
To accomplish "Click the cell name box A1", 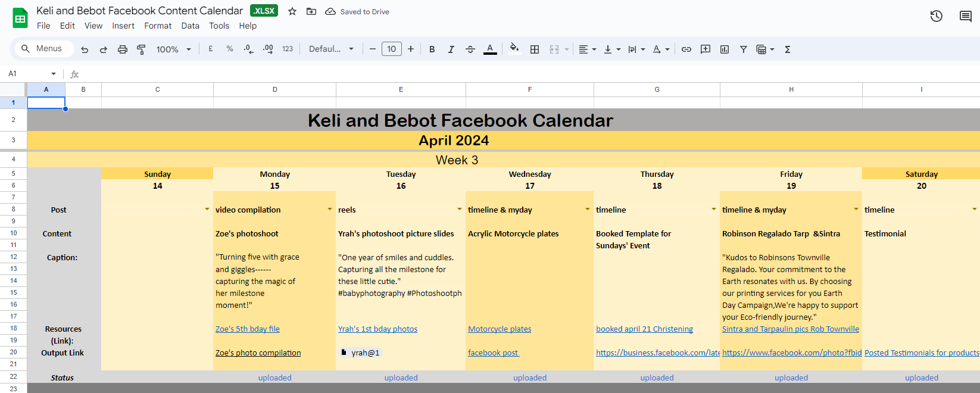I will pos(27,74).
